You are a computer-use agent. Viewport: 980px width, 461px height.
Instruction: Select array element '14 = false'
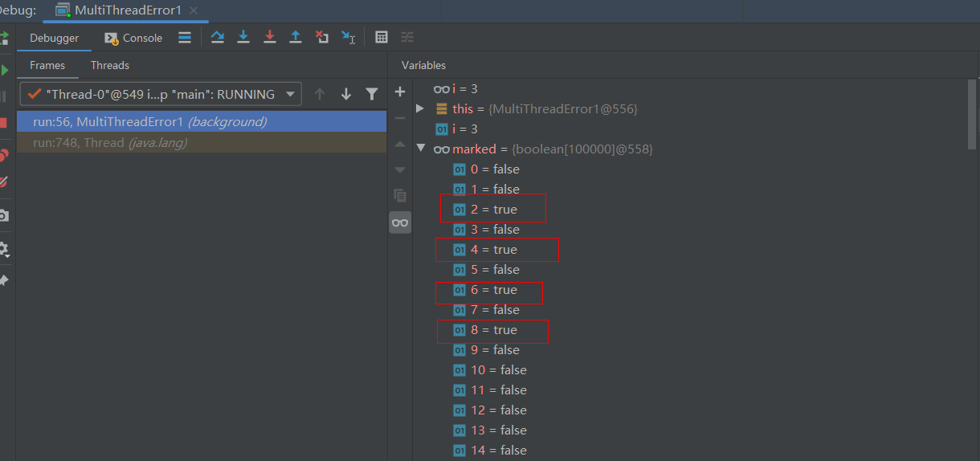490,450
